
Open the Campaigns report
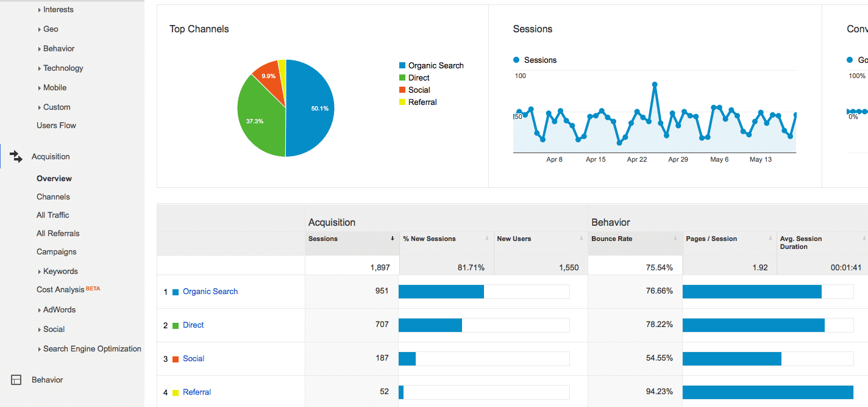(57, 252)
